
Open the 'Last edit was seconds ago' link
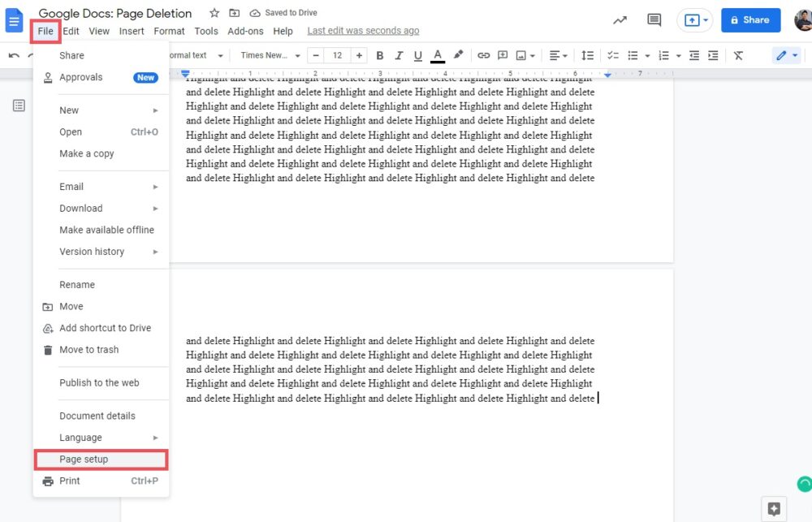pos(363,31)
